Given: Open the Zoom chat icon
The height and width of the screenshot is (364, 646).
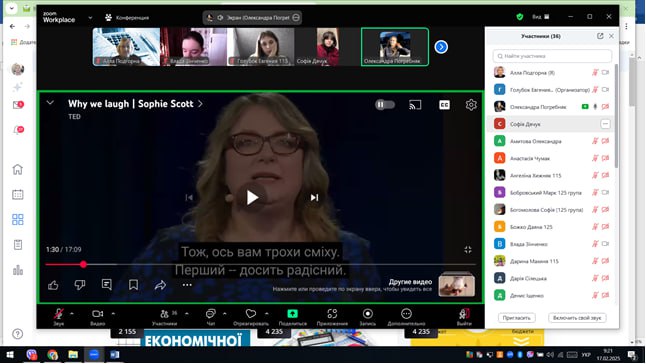Looking at the screenshot, I should pos(211,314).
